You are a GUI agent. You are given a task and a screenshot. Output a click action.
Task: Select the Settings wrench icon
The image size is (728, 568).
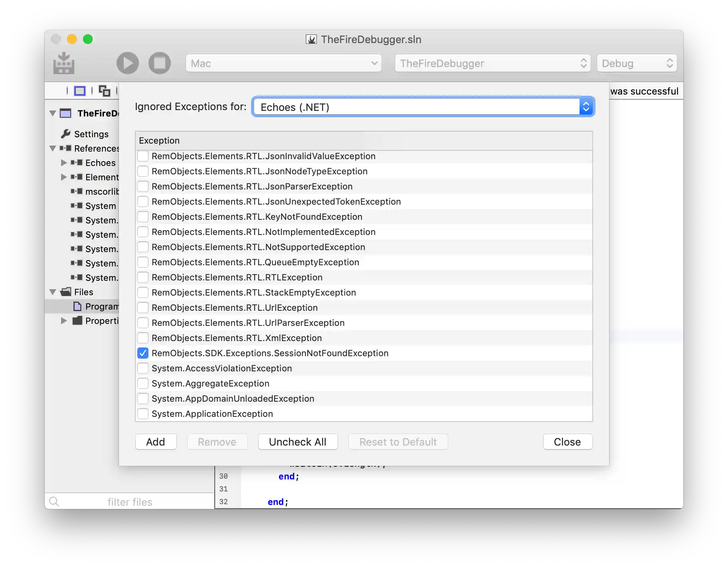pyautogui.click(x=65, y=134)
